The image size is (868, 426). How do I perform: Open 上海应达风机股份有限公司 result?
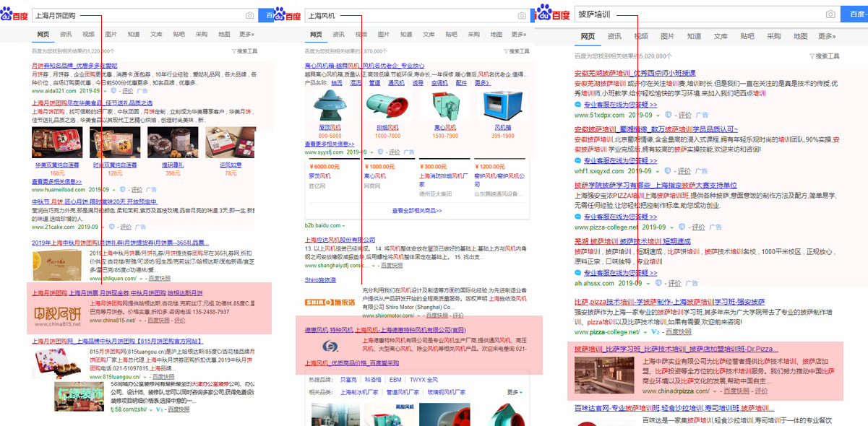coord(340,240)
